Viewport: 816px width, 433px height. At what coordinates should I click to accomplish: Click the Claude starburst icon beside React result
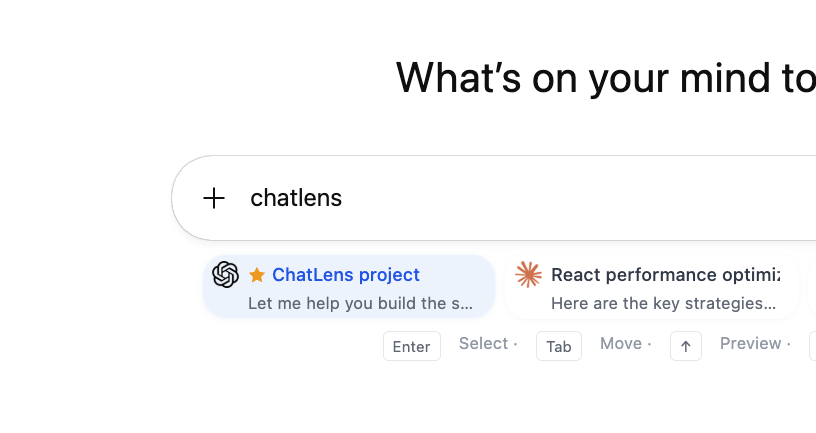(x=528, y=275)
